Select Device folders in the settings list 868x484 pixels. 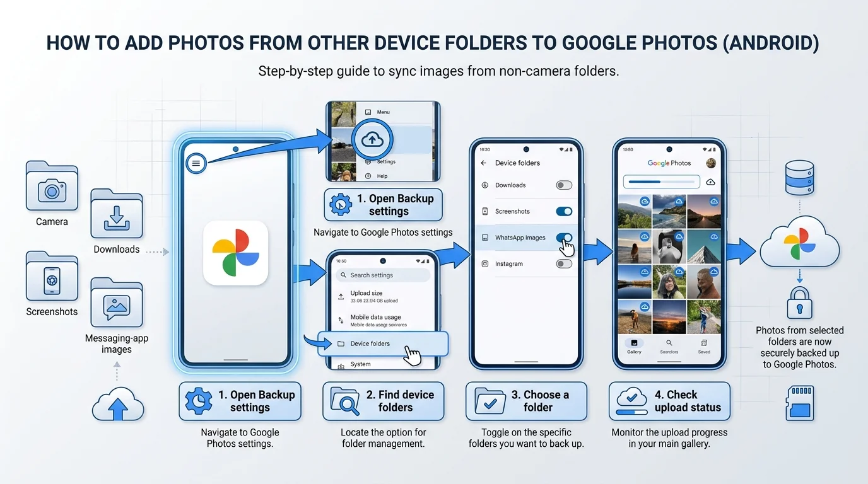383,344
